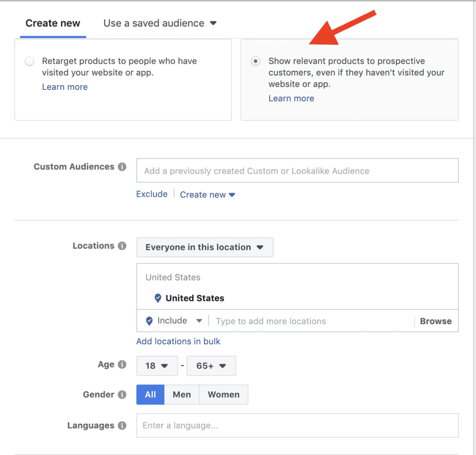Viewport: 476px width, 455px height.
Task: Click the Enter a language input field
Action: (297, 426)
